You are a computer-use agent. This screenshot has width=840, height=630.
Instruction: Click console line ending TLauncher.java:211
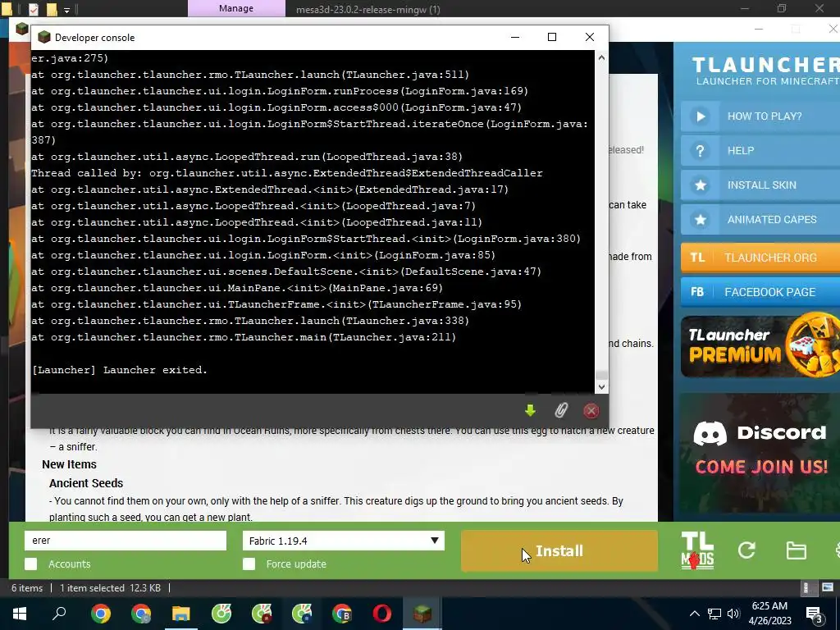pos(244,337)
